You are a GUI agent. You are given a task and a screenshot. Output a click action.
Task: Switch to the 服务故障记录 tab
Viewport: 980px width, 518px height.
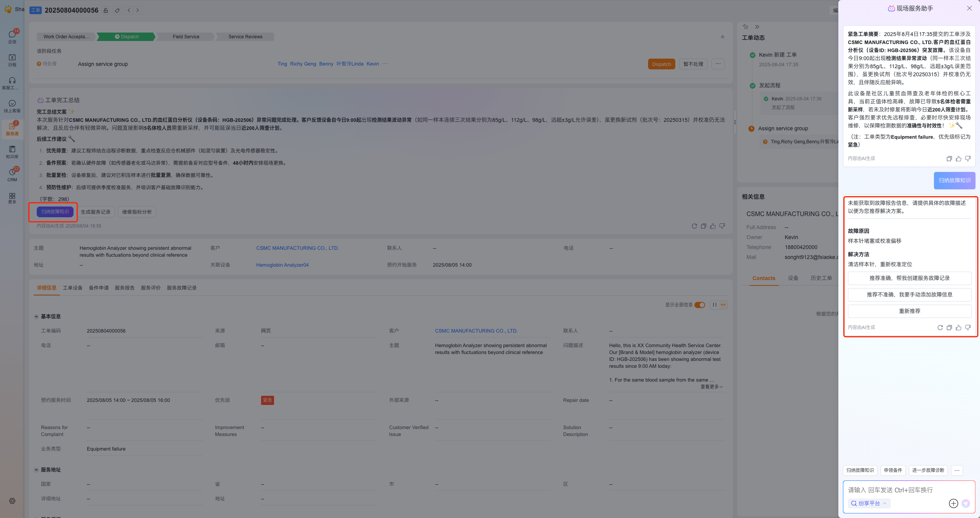click(x=181, y=288)
